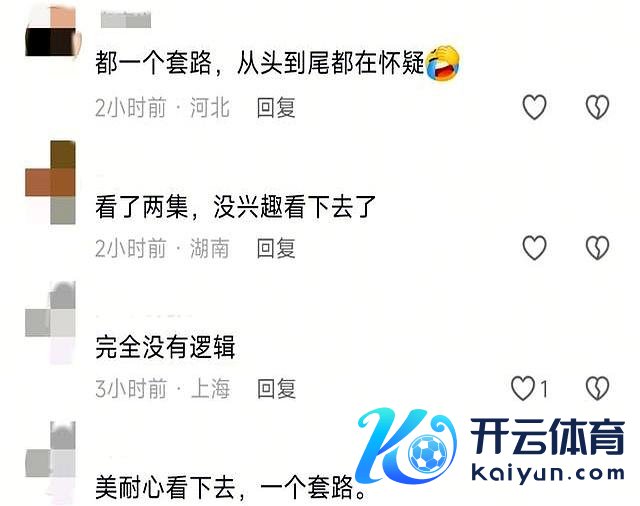Select the comment 看了两集，没兴趣看下去了

[236, 207]
